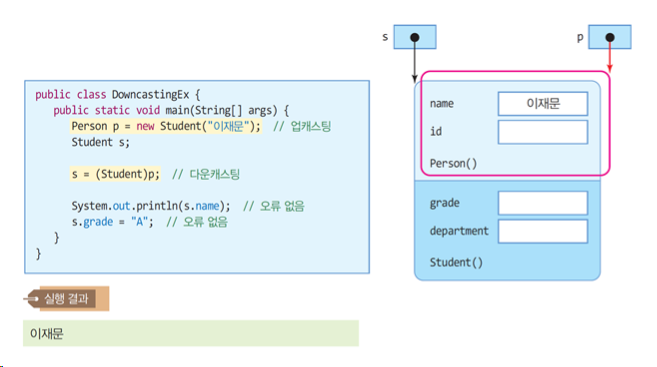Click the 'Student s;' declaration line

[x=101, y=142]
